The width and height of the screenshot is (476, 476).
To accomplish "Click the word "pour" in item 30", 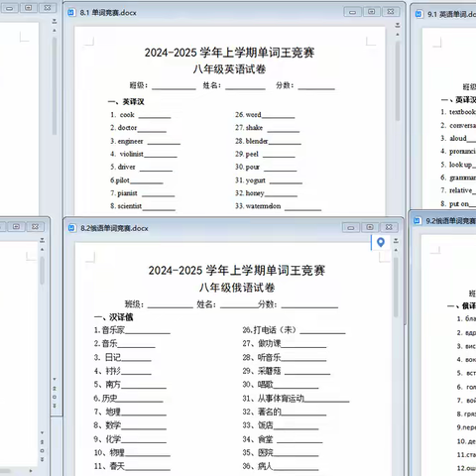I will click(253, 168).
